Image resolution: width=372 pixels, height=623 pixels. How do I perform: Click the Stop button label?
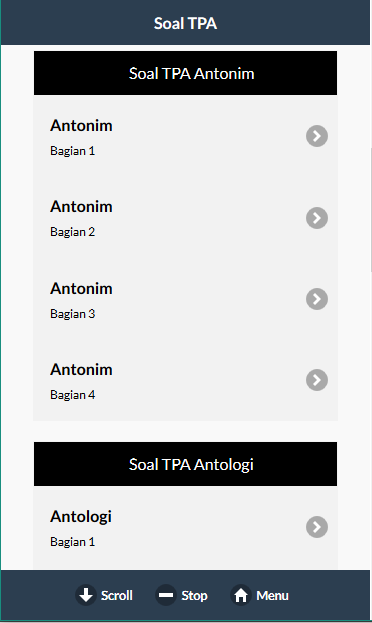194,596
